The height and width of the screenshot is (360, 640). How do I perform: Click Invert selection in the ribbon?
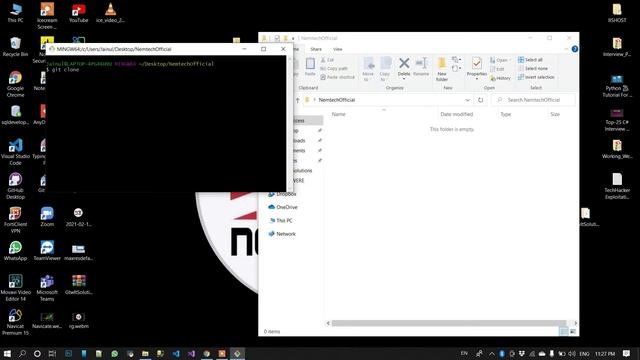pos(536,77)
